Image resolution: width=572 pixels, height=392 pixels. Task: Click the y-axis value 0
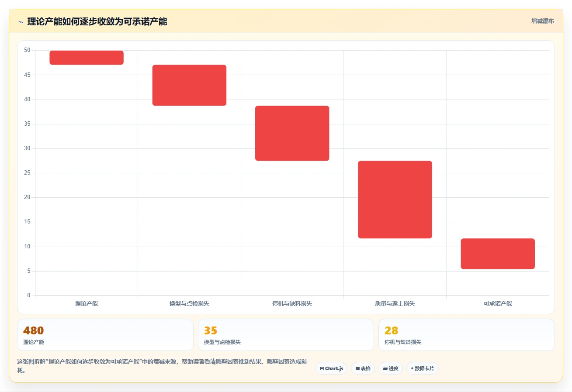click(29, 296)
